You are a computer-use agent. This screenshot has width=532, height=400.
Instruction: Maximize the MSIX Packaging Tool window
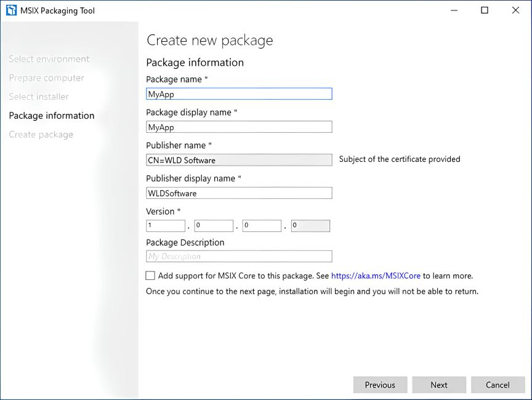click(x=485, y=10)
